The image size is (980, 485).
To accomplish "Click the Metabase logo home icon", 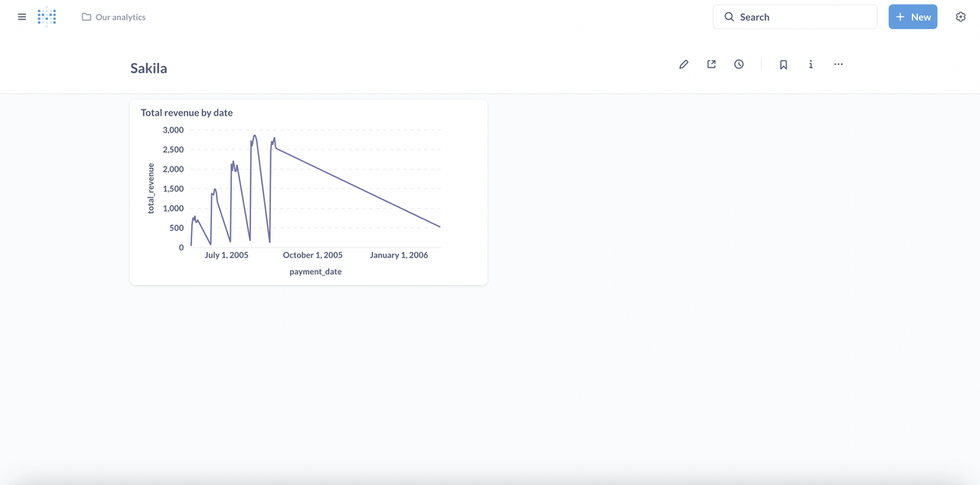I will point(47,17).
